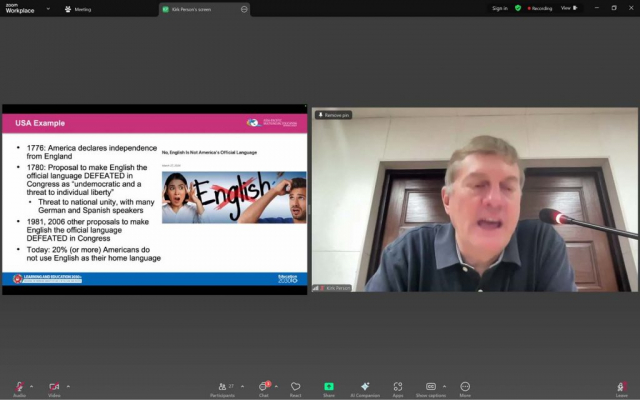640x400 pixels.
Task: Open the Chat panel
Action: (x=264, y=386)
